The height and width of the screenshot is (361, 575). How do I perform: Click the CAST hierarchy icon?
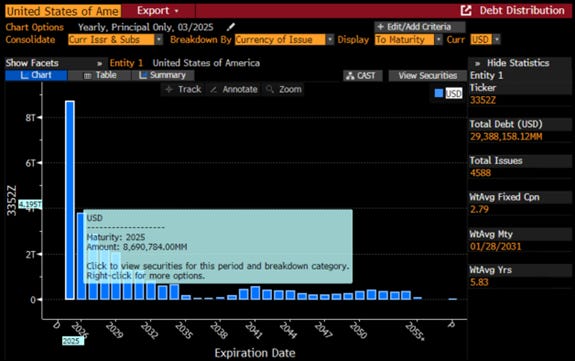[350, 76]
